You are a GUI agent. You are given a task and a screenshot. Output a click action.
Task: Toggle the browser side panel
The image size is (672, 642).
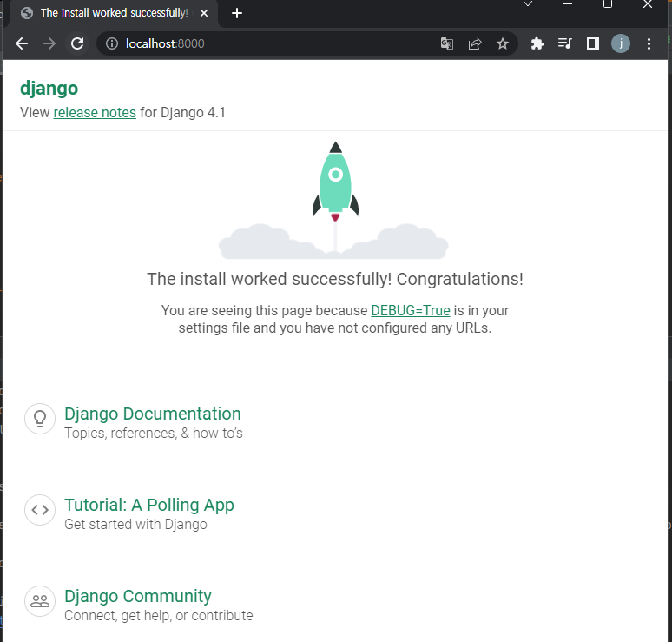tap(593, 43)
